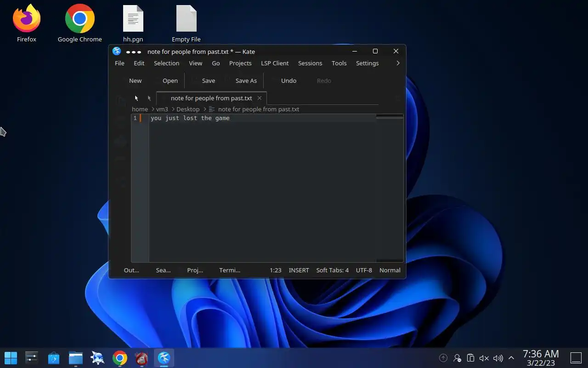Open the clipboard icon in the system tray
588x368 pixels.
coord(470,358)
